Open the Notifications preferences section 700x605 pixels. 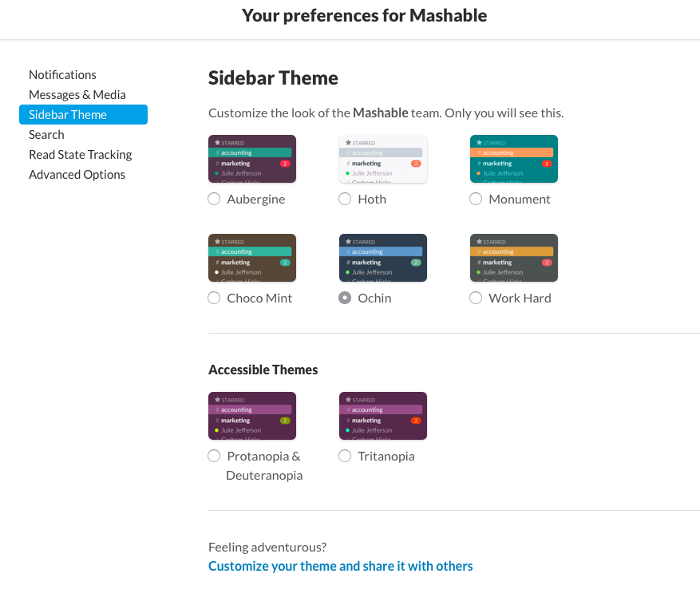tap(62, 74)
